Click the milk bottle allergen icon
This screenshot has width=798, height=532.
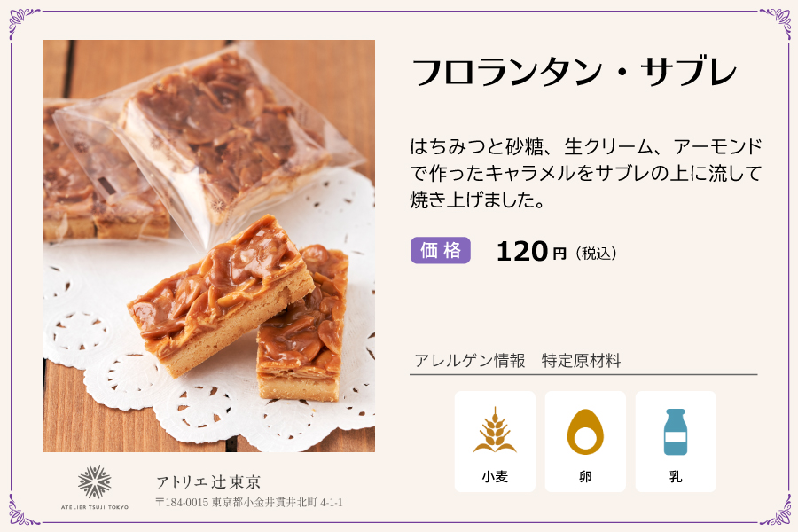point(676,431)
